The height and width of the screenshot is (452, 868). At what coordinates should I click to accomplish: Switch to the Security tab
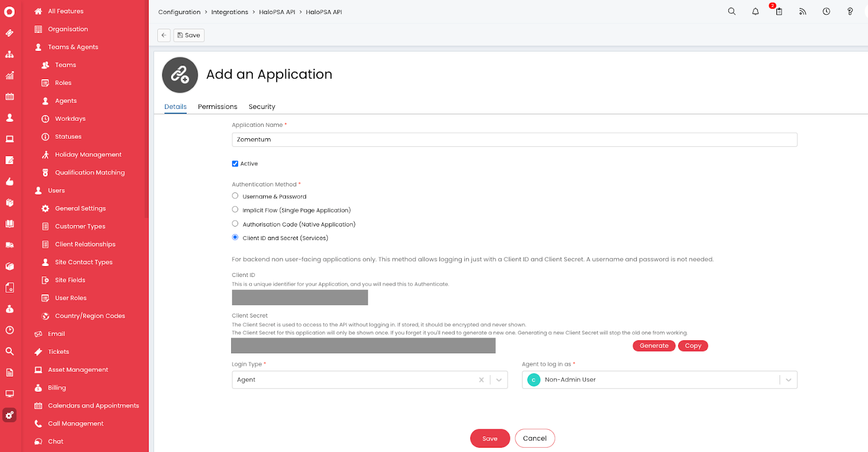262,107
